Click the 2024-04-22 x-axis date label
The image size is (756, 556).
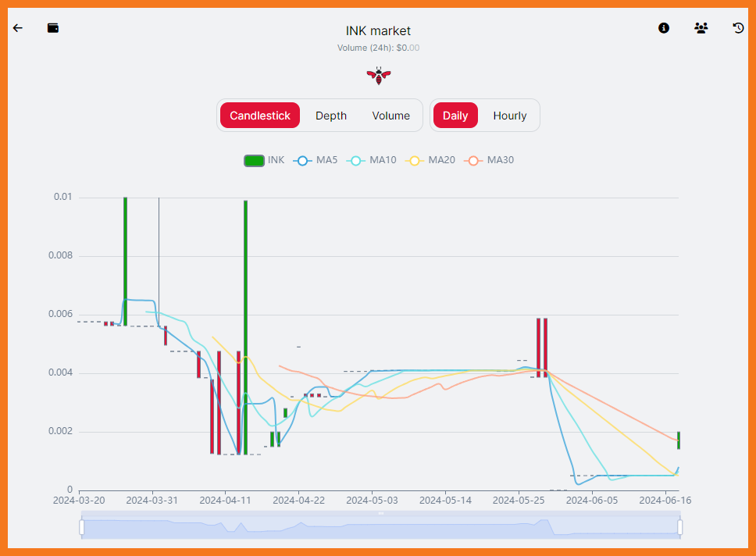pos(298,501)
